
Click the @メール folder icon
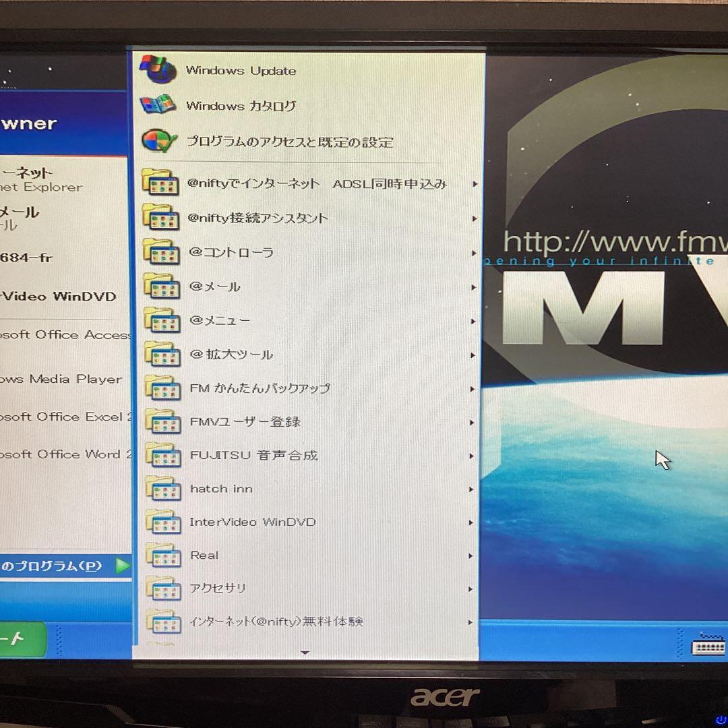tap(162, 286)
